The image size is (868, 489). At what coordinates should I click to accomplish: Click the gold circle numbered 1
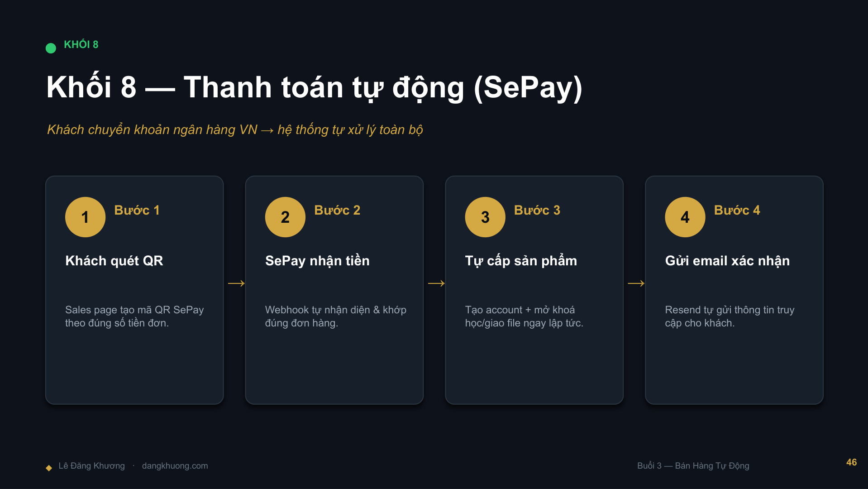point(85,217)
